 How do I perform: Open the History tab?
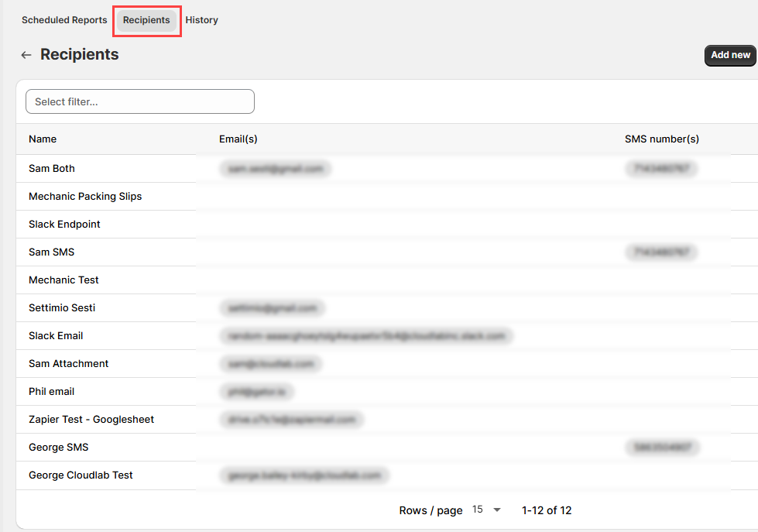201,20
